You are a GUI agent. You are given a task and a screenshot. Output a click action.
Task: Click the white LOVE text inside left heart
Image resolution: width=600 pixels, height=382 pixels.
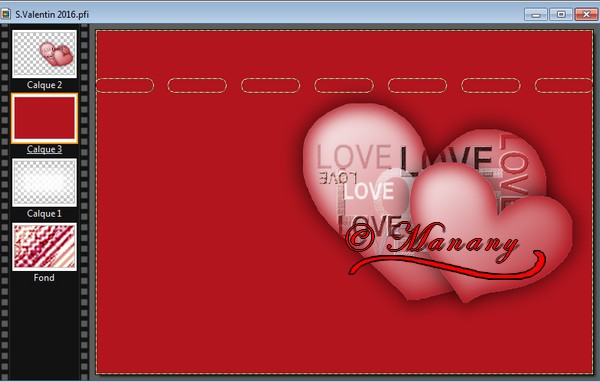click(368, 191)
